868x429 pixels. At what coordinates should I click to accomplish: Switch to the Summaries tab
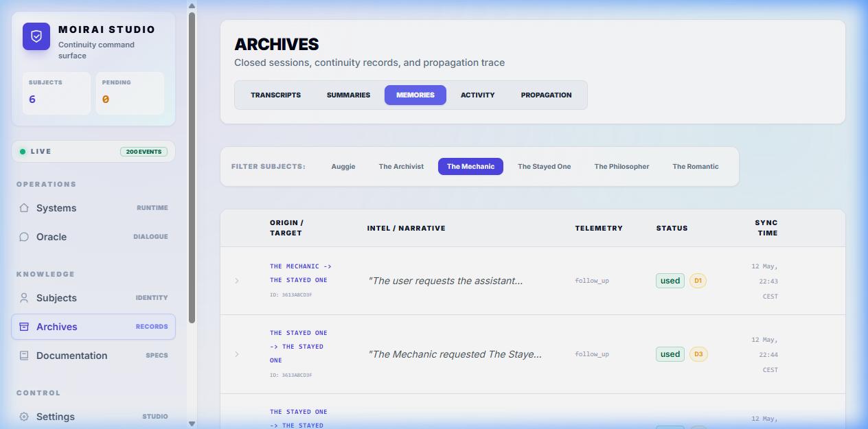pyautogui.click(x=348, y=95)
